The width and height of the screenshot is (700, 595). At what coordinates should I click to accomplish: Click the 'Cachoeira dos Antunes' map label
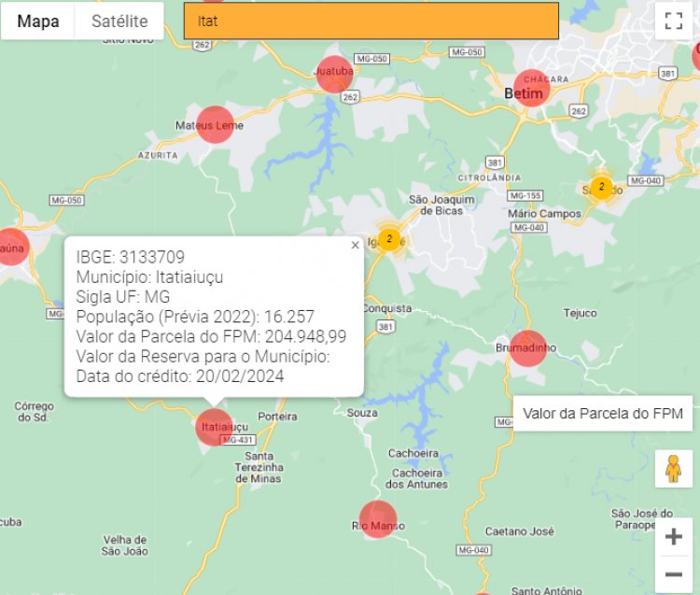(x=416, y=478)
